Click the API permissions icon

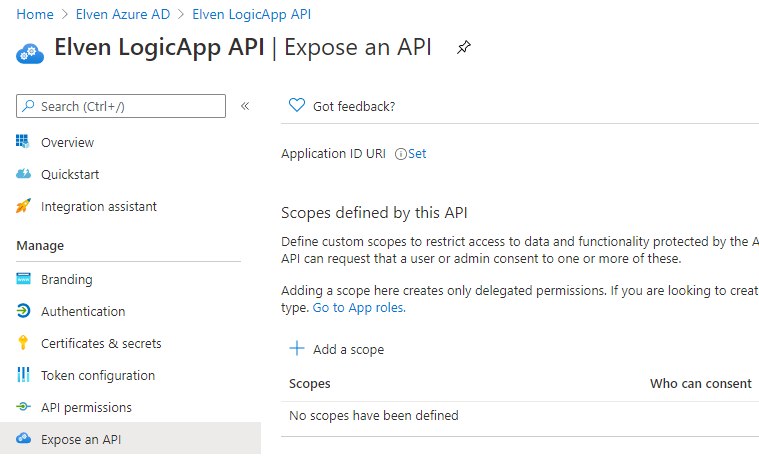pyautogui.click(x=23, y=407)
